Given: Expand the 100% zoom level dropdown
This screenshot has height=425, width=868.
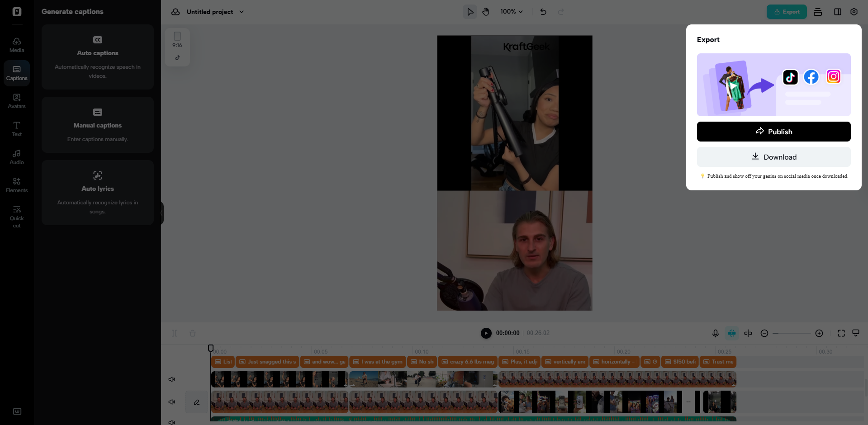Looking at the screenshot, I should (x=511, y=12).
